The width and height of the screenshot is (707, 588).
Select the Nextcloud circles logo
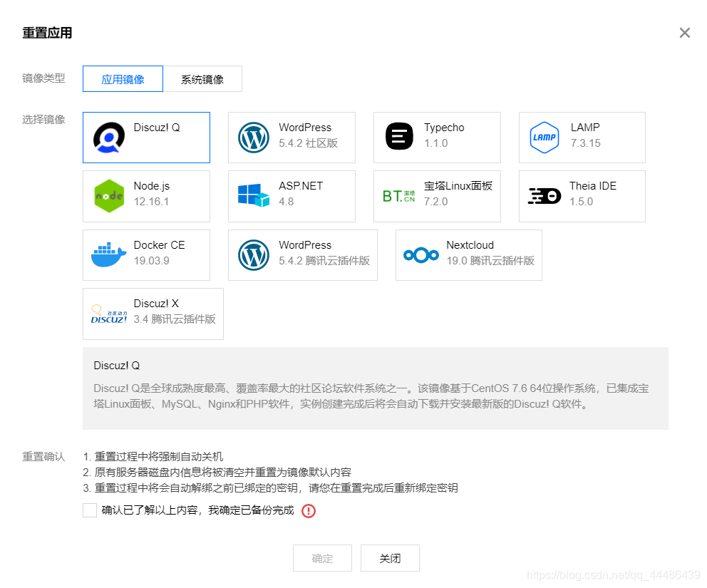421,255
